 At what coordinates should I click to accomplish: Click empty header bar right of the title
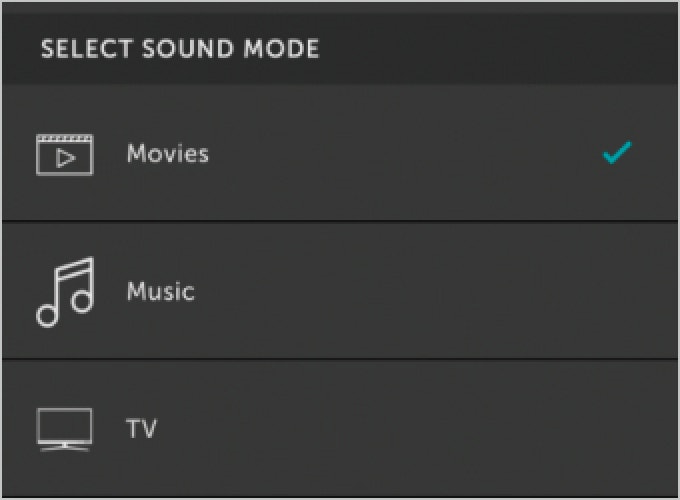(x=499, y=48)
